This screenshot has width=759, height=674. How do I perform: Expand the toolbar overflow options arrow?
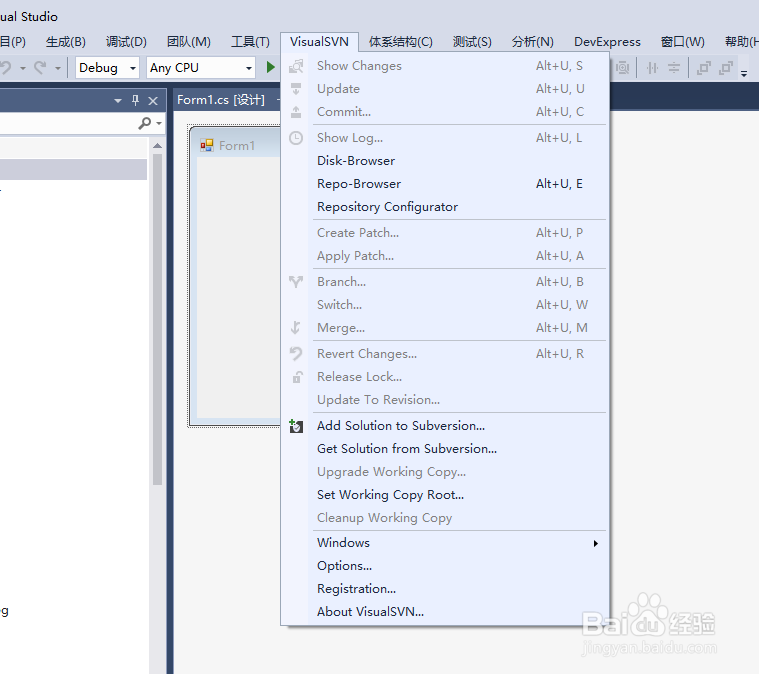[744, 74]
